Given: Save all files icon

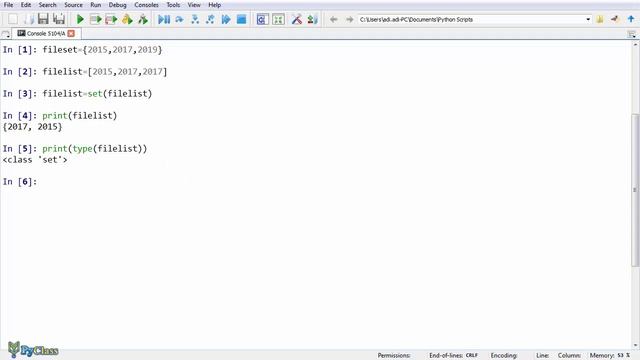Looking at the screenshot, I should tap(59, 19).
